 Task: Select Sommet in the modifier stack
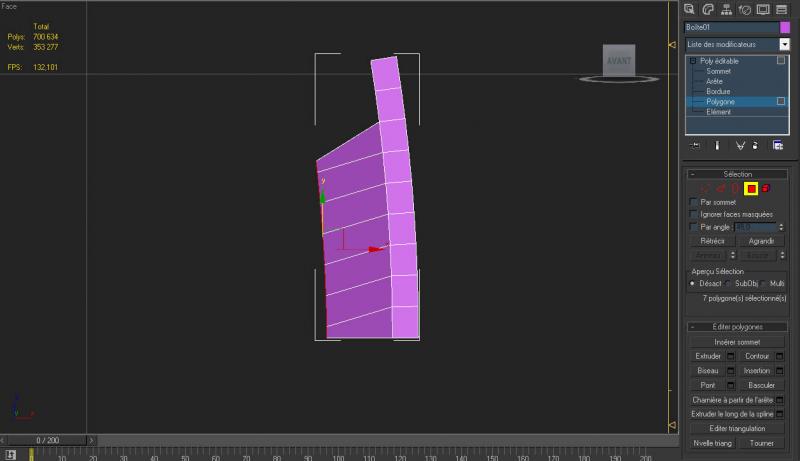[718, 71]
